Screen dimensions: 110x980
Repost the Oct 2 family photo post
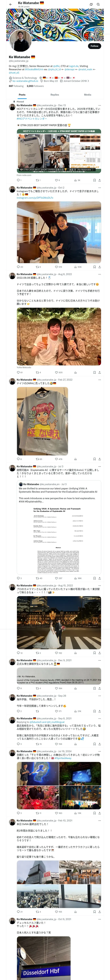(x=38, y=267)
